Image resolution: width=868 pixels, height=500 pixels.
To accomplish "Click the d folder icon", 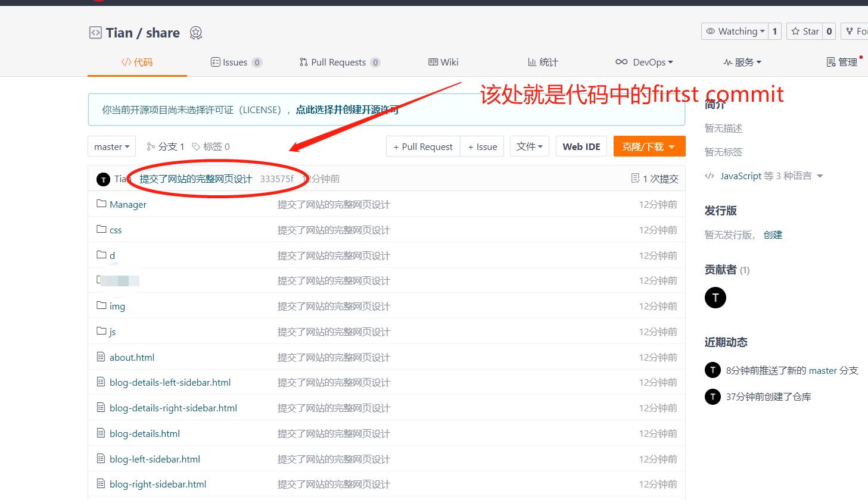I will pyautogui.click(x=101, y=255).
